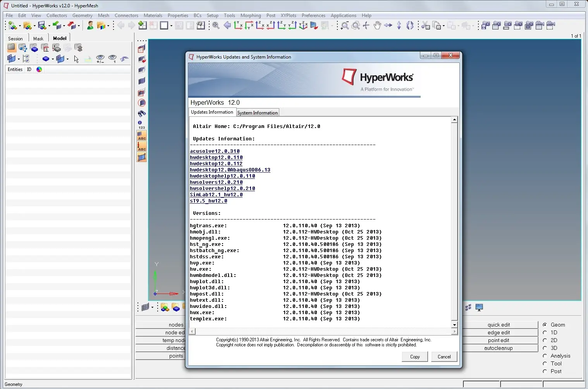Open the Morphing menu
Image resolution: width=588 pixels, height=389 pixels.
tap(251, 16)
